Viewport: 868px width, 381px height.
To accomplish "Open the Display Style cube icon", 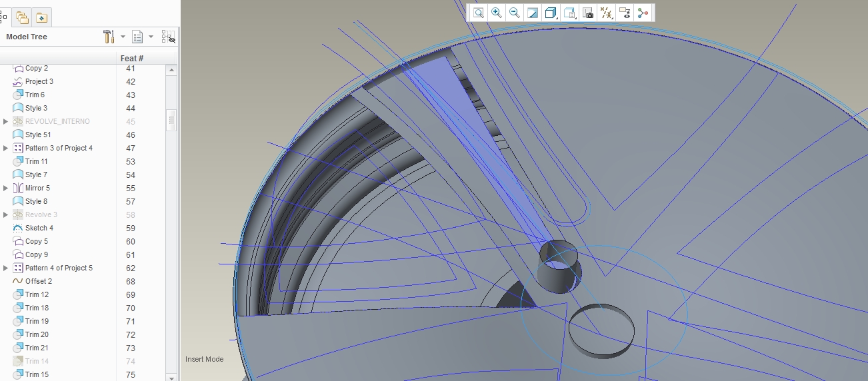I will click(x=551, y=13).
